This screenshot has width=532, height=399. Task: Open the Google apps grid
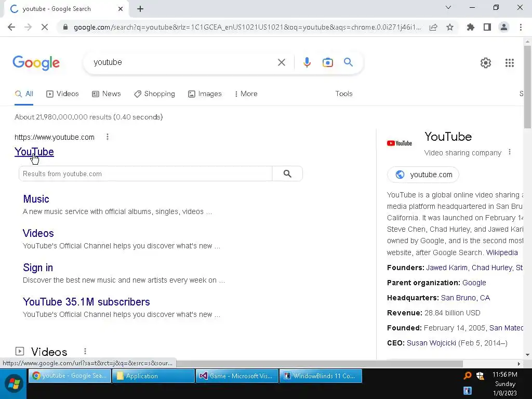(x=509, y=63)
